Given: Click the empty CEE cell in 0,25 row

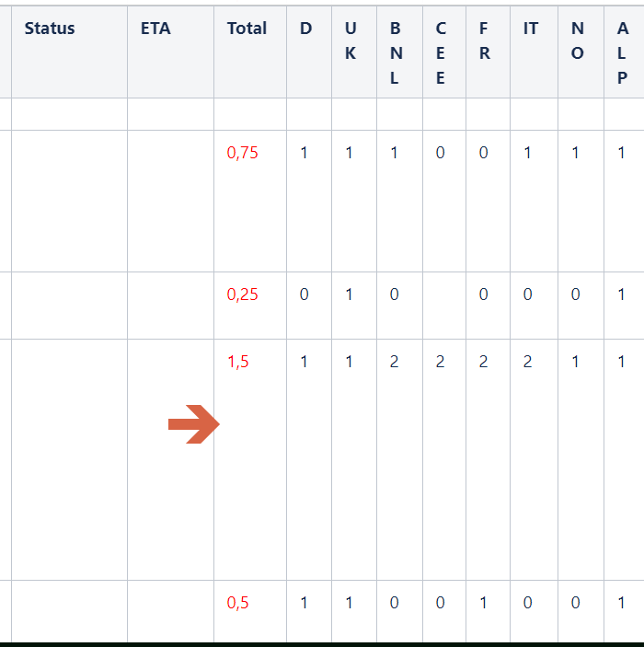Looking at the screenshot, I should point(444,306).
